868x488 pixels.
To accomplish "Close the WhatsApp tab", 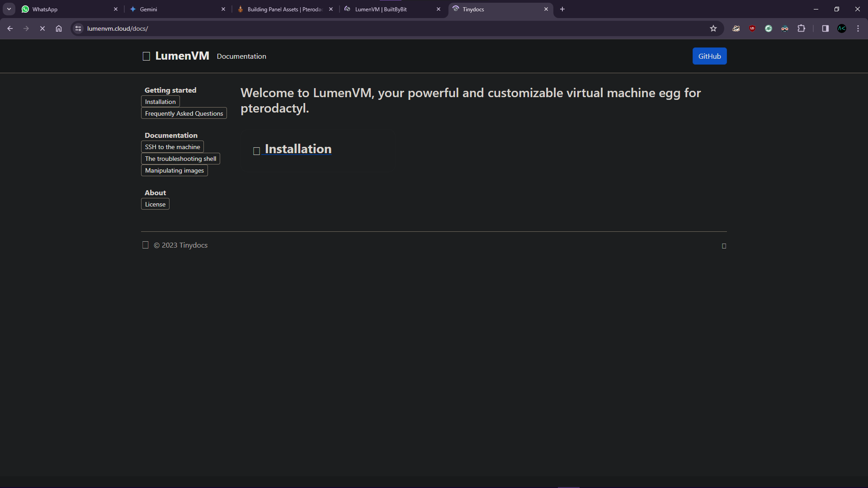I will pyautogui.click(x=116, y=9).
